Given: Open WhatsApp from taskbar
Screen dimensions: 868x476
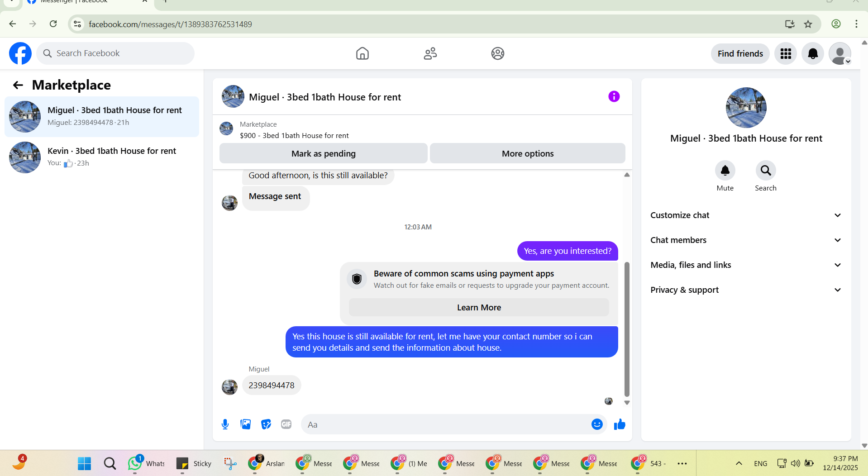Looking at the screenshot, I should (146, 463).
